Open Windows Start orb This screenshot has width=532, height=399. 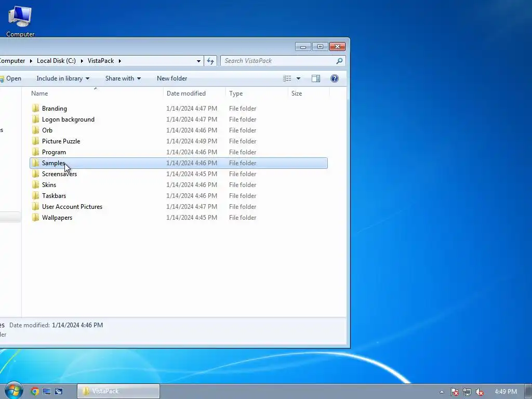pos(14,391)
